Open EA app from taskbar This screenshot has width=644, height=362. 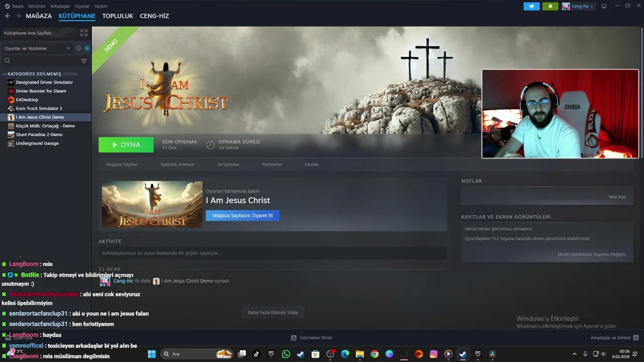(x=419, y=354)
